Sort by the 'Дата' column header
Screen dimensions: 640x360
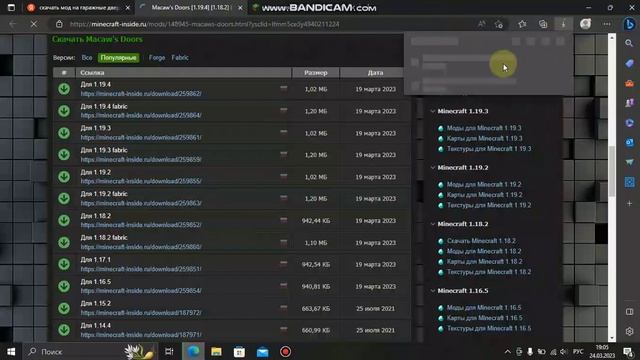pyautogui.click(x=375, y=73)
